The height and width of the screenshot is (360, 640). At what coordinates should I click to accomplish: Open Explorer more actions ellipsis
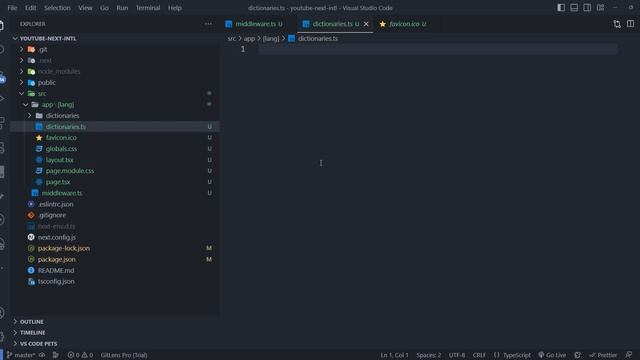point(208,24)
